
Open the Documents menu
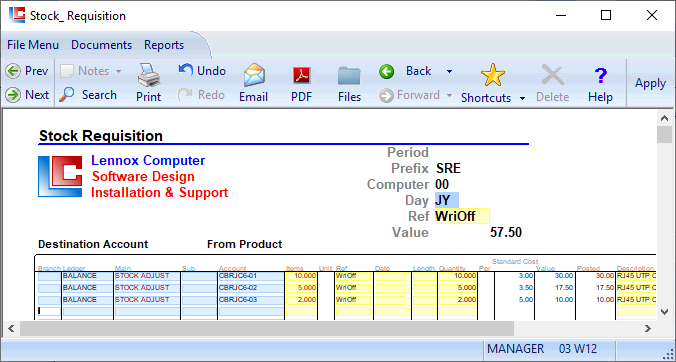point(101,45)
